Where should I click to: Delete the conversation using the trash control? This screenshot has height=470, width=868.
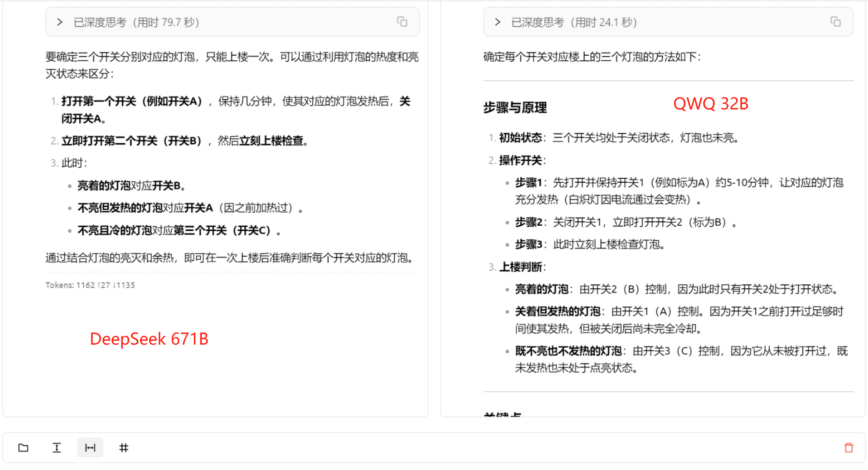848,448
